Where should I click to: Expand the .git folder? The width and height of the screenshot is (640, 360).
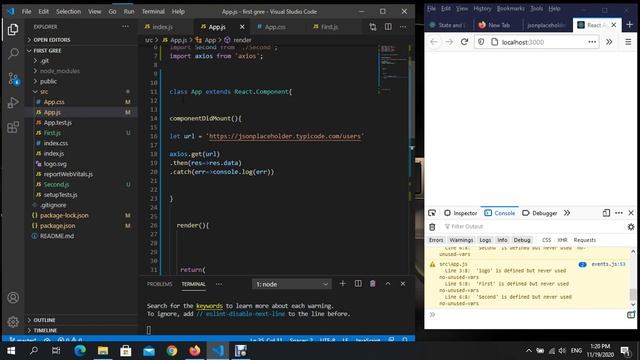click(x=82, y=61)
